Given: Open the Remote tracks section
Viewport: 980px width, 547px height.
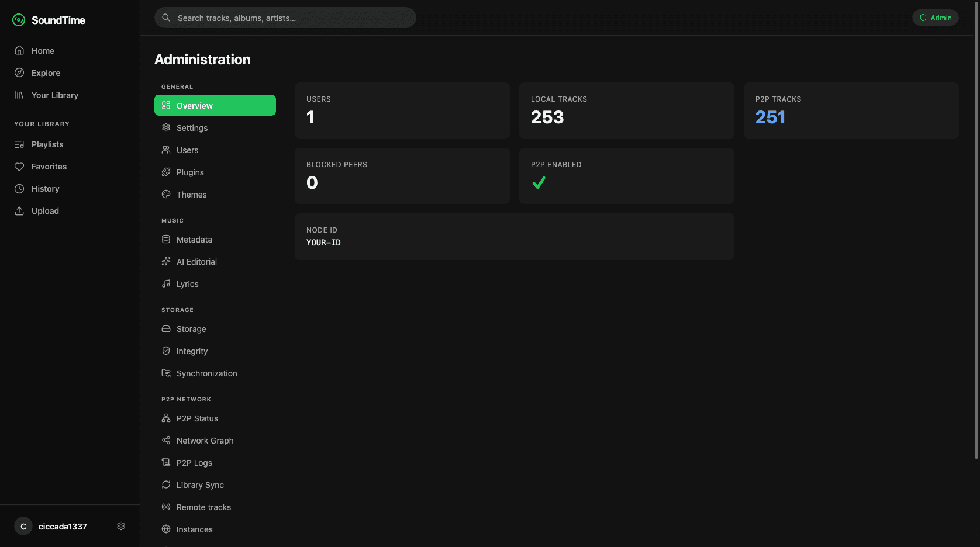Looking at the screenshot, I should point(203,507).
